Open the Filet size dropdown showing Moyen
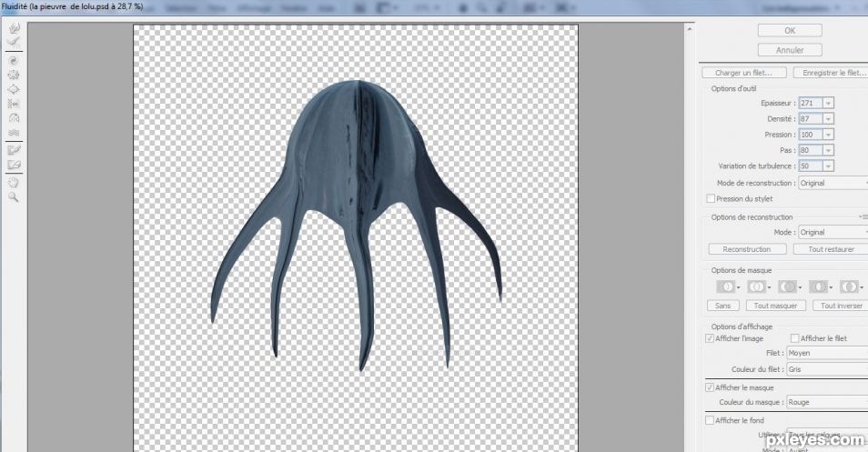Image resolution: width=868 pixels, height=452 pixels. point(827,353)
